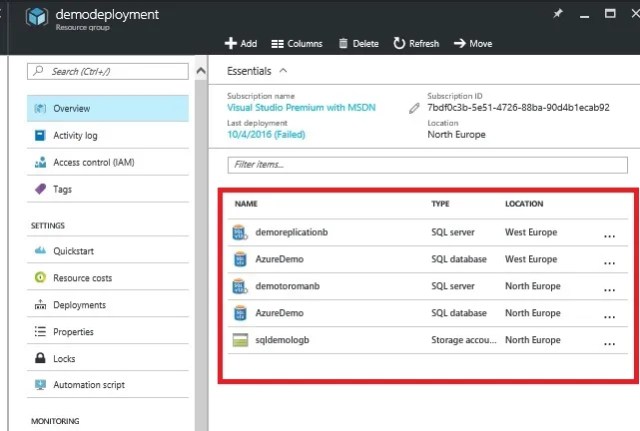Open the ellipsis menu for West Europe AzureDemo
The image size is (640, 431).
[609, 263]
